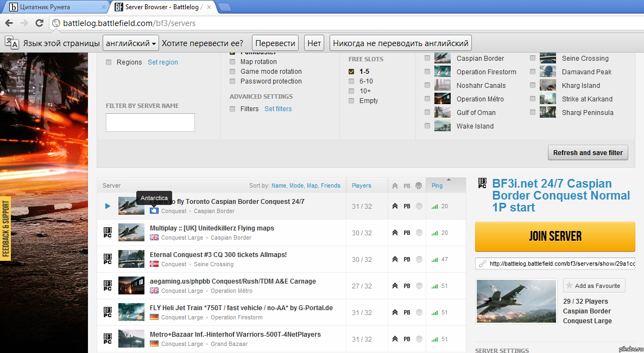Click BF3 PC icon on aegaming.us row
The image size is (644, 353).
108,286
